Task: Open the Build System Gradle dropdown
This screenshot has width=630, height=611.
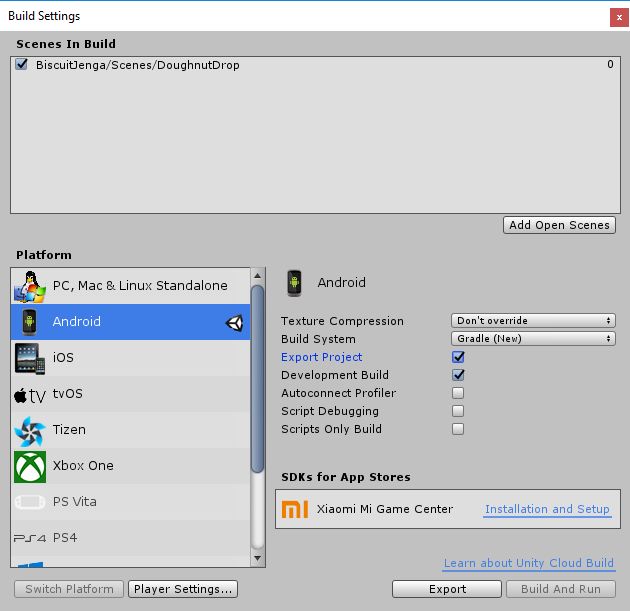Action: [x=533, y=339]
